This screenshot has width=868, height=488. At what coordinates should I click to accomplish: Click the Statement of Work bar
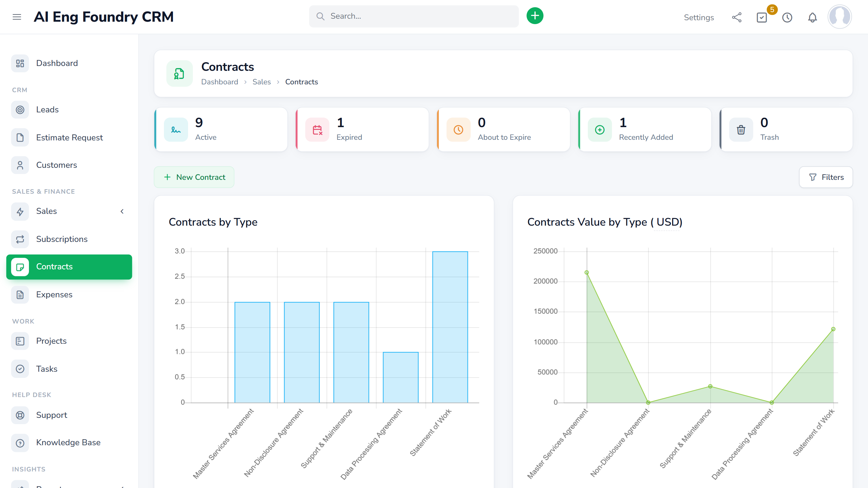pos(450,327)
